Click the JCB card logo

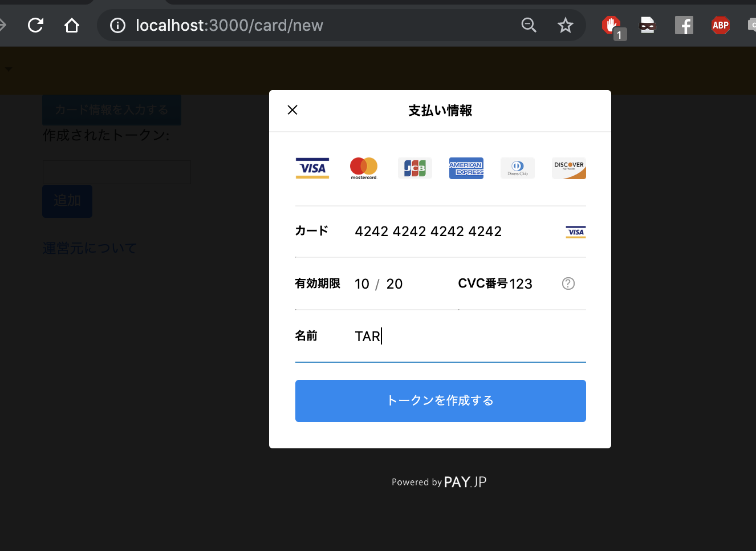(414, 168)
